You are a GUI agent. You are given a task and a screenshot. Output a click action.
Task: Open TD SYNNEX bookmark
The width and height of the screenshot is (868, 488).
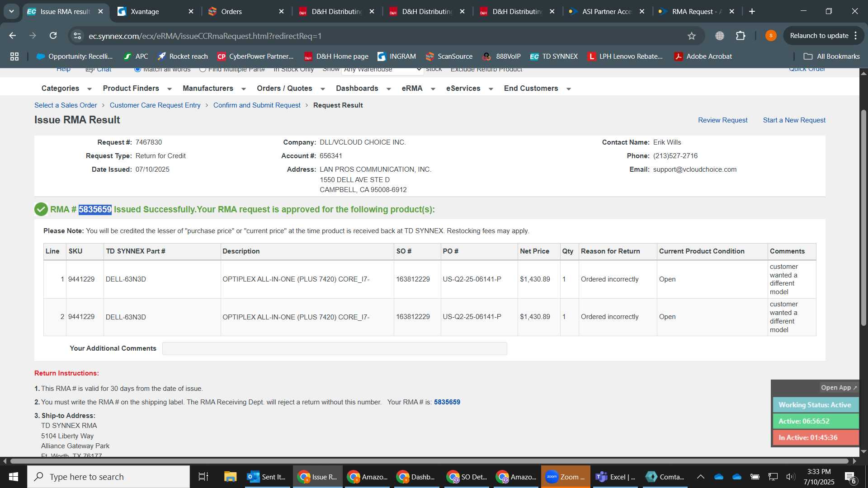tap(554, 56)
